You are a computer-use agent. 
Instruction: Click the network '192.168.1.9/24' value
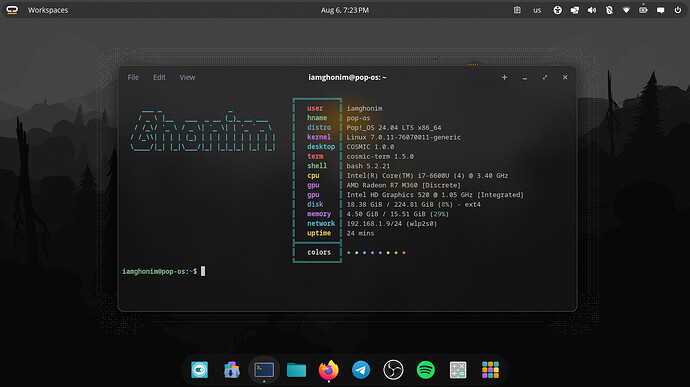click(392, 224)
